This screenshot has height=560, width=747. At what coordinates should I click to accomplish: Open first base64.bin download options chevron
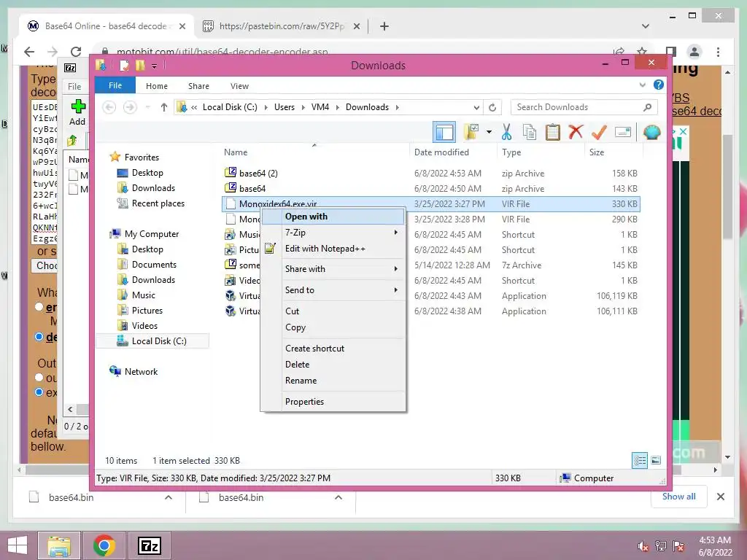click(x=169, y=497)
